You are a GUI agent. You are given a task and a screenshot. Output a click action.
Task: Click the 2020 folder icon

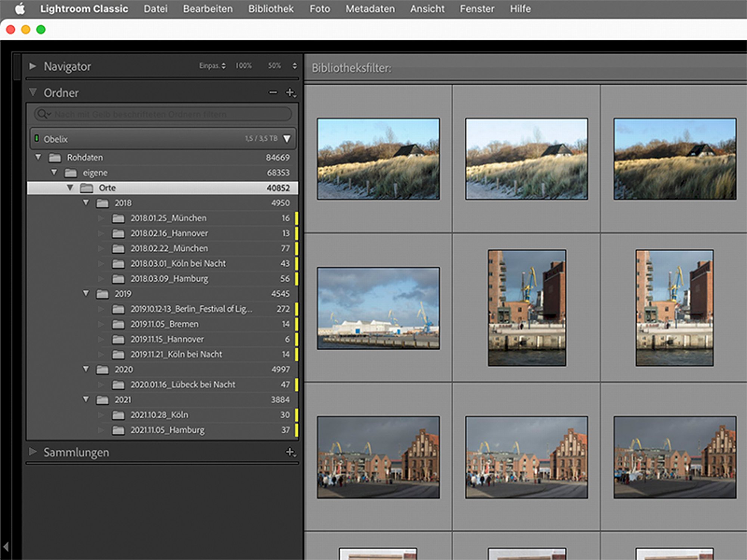[x=102, y=370]
